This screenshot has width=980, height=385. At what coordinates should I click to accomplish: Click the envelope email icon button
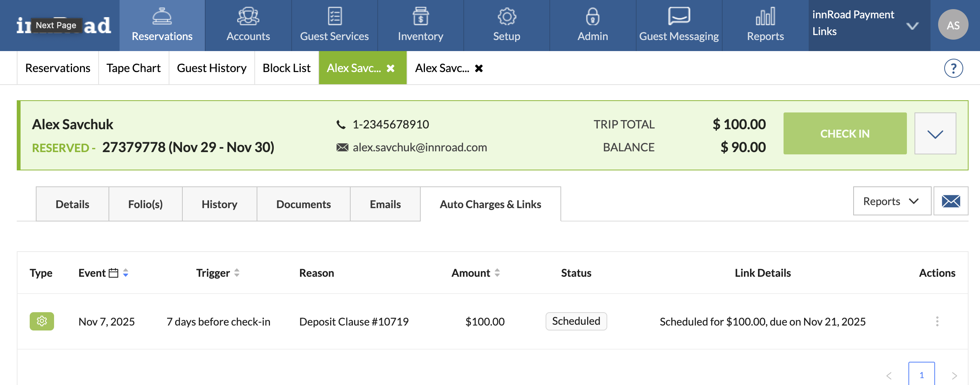tap(951, 201)
